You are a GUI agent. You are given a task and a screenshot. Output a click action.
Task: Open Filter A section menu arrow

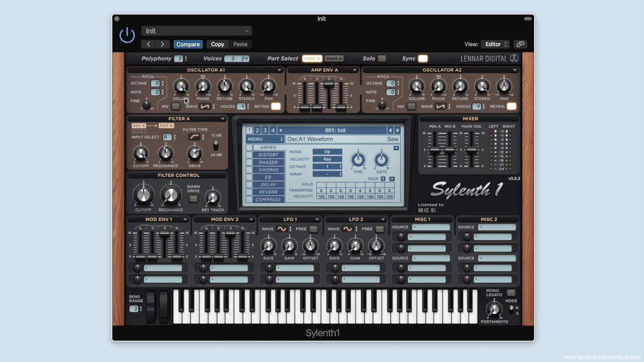coord(222,119)
